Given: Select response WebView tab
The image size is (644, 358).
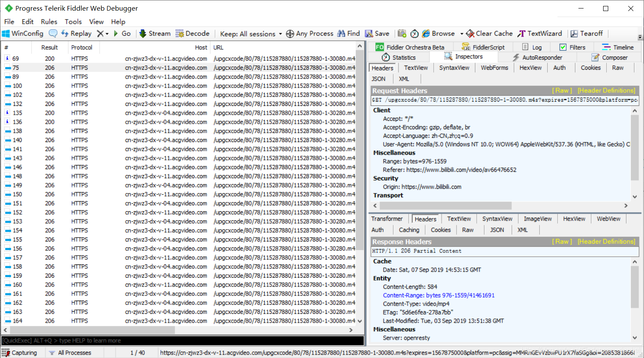Looking at the screenshot, I should [x=608, y=219].
